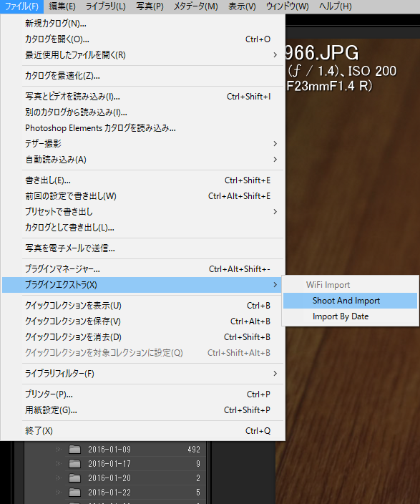This screenshot has width=420, height=504.
Task: Choose クイックコレクションを表示(U)
Action: pos(142,306)
